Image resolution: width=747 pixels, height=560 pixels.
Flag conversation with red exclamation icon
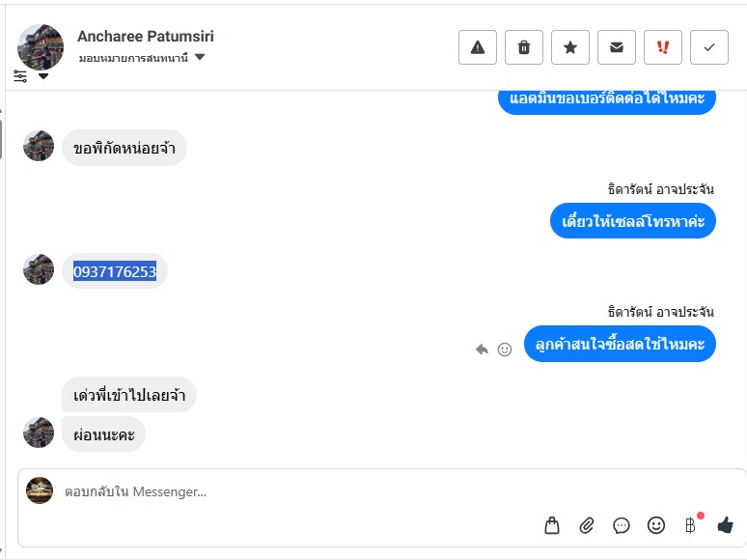[x=663, y=47]
